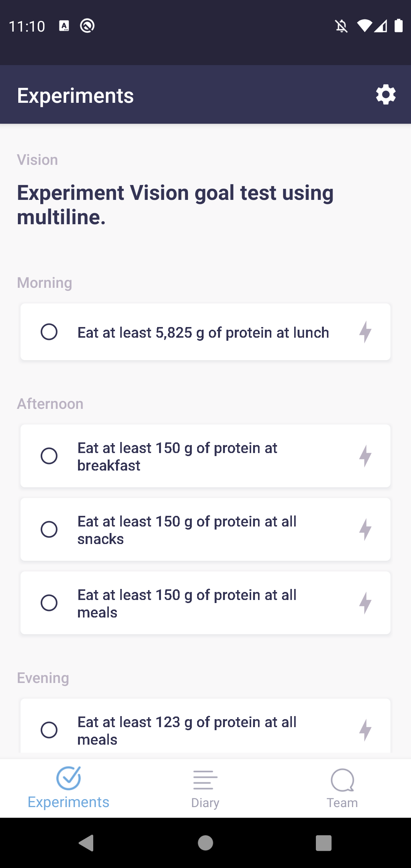Open recent apps with square button
Viewport: 411px width, 868px height.
pos(323,843)
